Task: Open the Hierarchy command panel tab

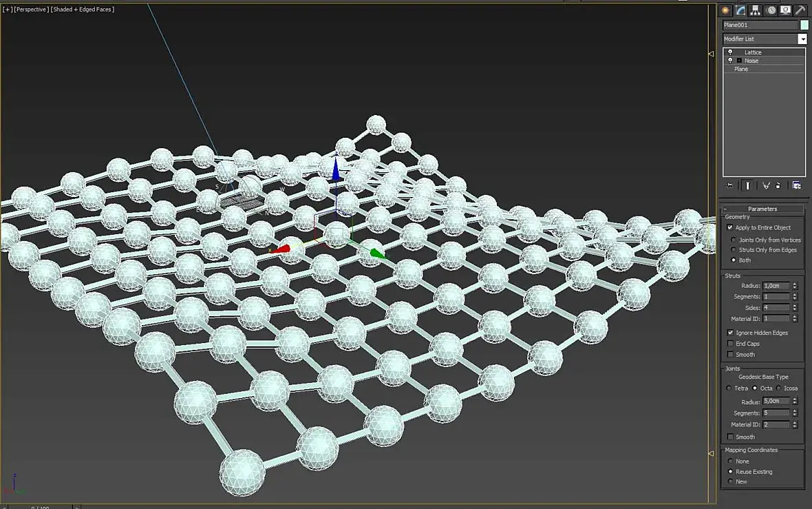Action: (x=755, y=10)
